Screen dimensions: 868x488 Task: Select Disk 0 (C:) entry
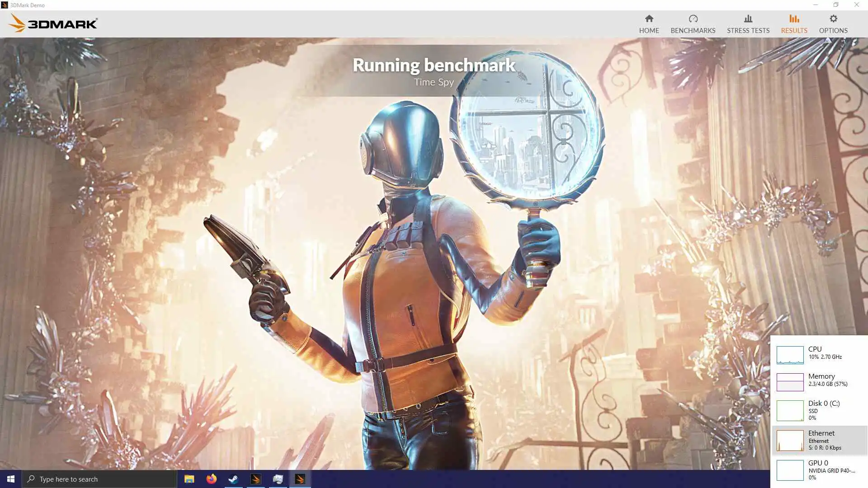click(819, 410)
